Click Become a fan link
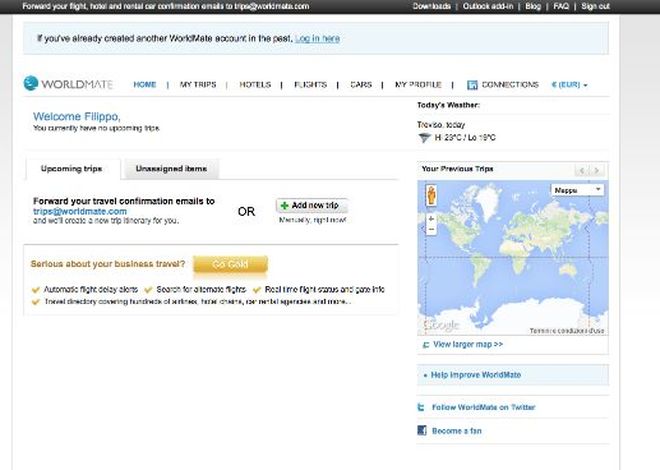 click(x=457, y=431)
